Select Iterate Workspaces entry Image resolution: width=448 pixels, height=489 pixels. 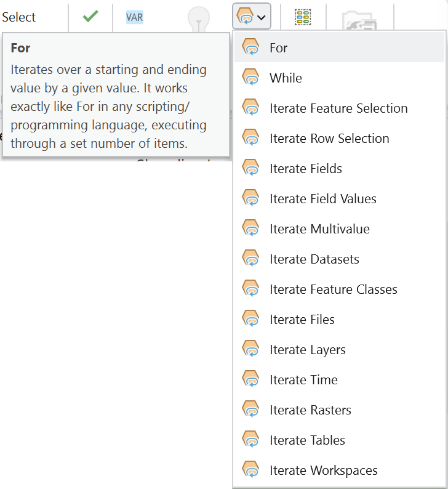[339, 471]
